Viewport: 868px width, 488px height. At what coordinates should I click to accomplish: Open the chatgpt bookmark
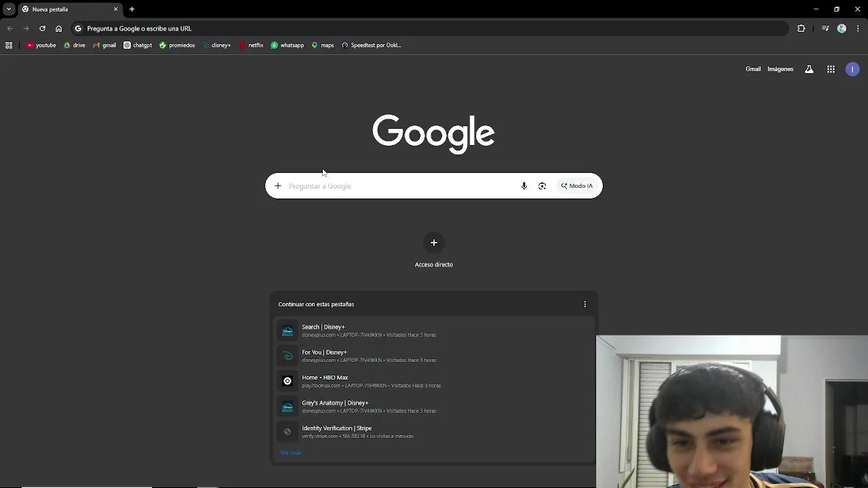[x=138, y=45]
